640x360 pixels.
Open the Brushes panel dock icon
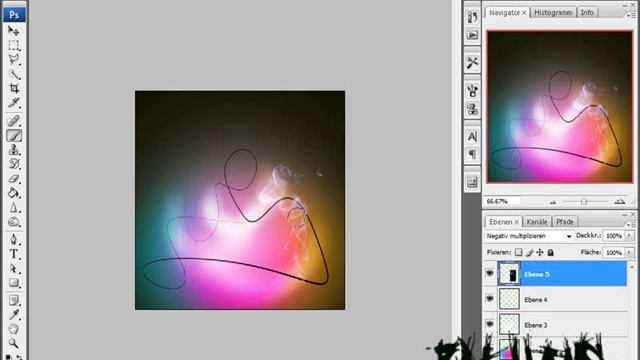pos(472,90)
